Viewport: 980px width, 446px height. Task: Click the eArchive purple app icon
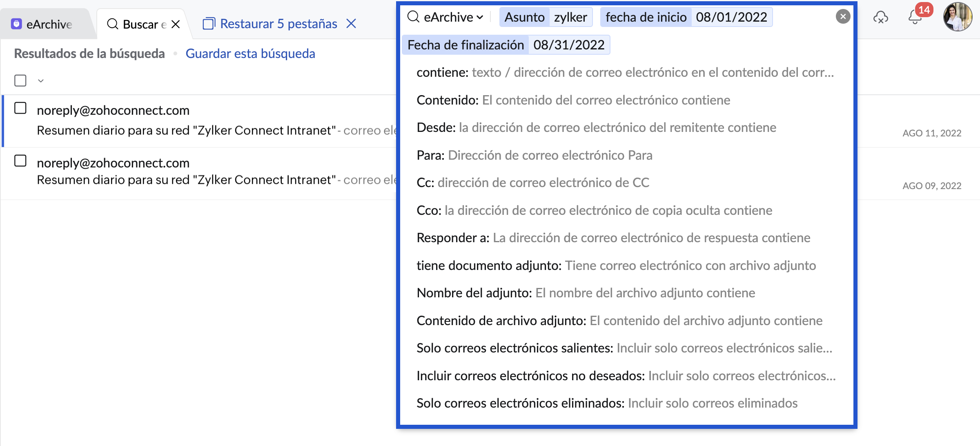pyautogui.click(x=16, y=24)
